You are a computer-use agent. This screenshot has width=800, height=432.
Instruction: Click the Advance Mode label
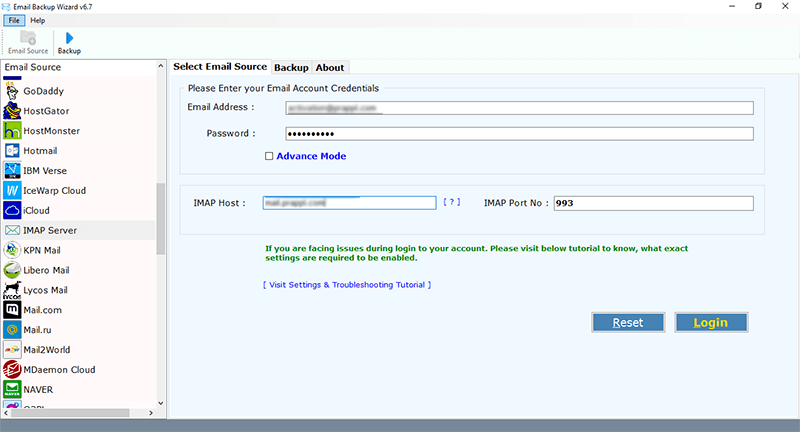click(311, 156)
